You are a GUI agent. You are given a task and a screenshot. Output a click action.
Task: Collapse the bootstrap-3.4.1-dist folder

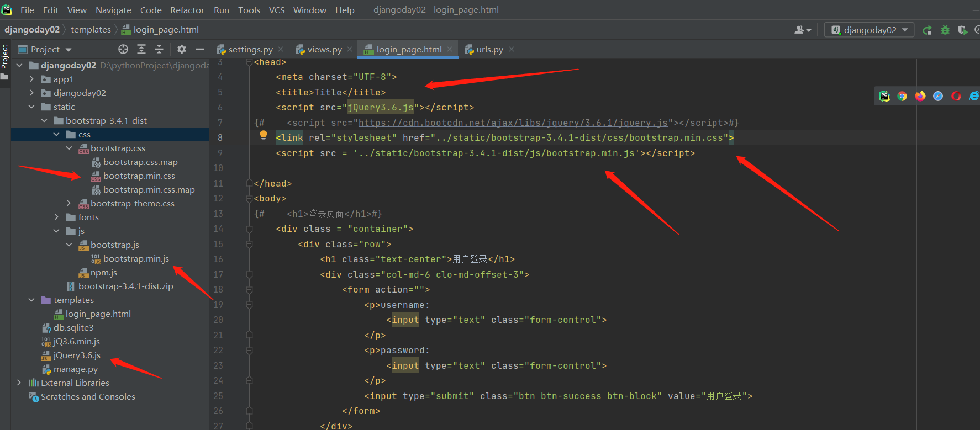(x=45, y=120)
